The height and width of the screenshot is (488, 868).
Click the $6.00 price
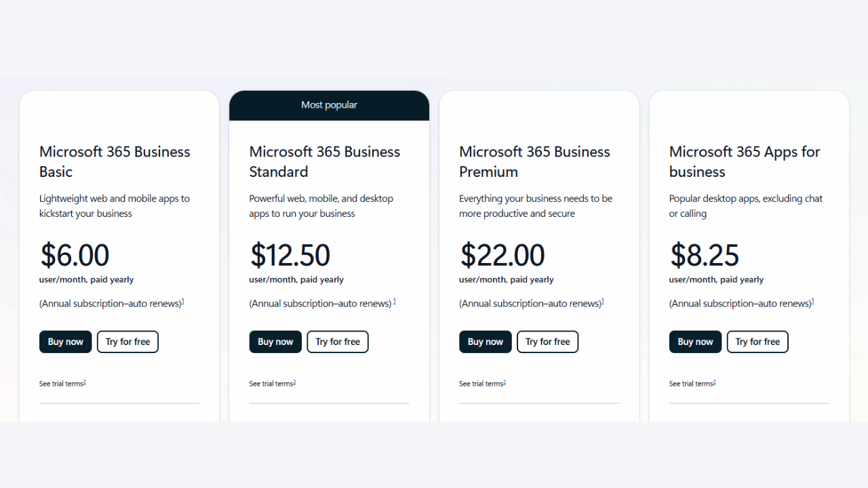point(75,255)
